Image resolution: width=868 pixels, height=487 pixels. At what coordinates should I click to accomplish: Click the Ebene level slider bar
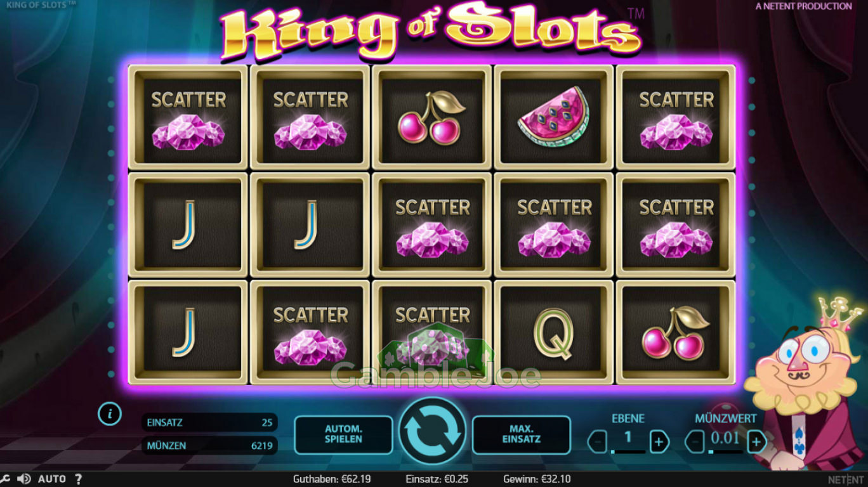pyautogui.click(x=628, y=451)
